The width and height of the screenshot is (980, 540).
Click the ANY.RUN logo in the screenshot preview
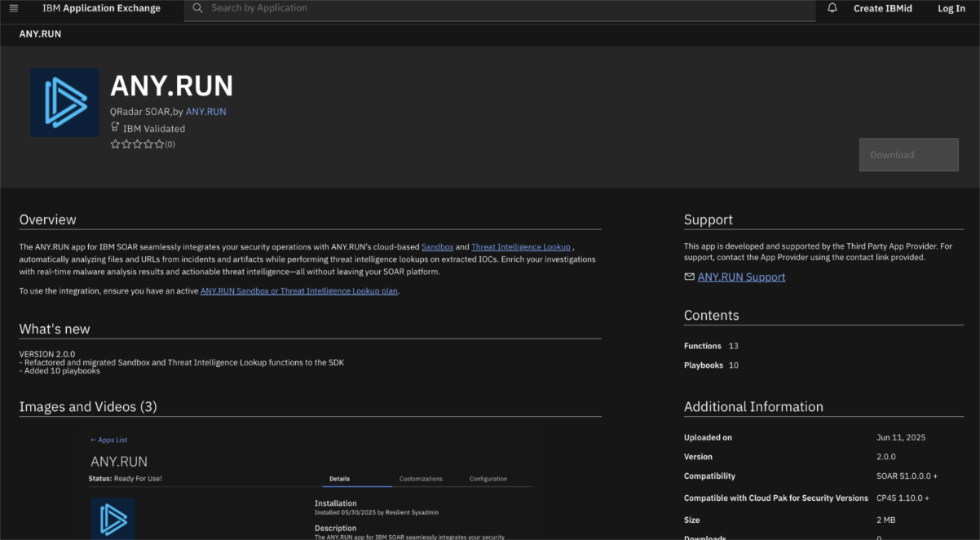point(113,519)
